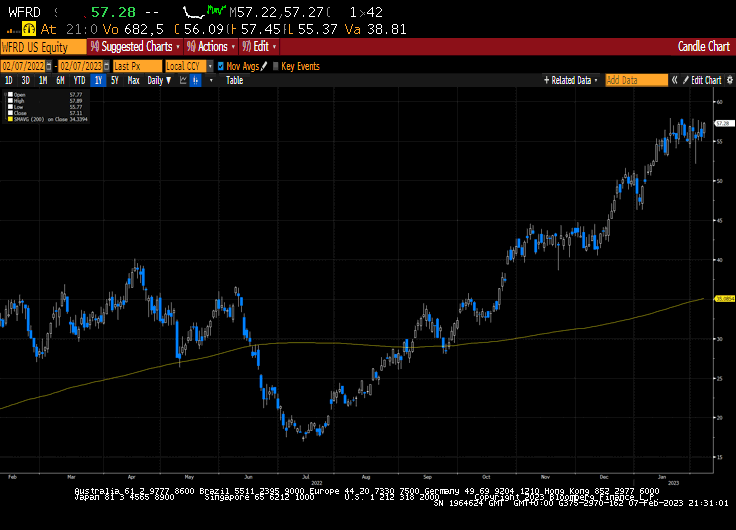This screenshot has width=736, height=530.
Task: Toggle the High series legend checkbox
Action: click(10, 101)
